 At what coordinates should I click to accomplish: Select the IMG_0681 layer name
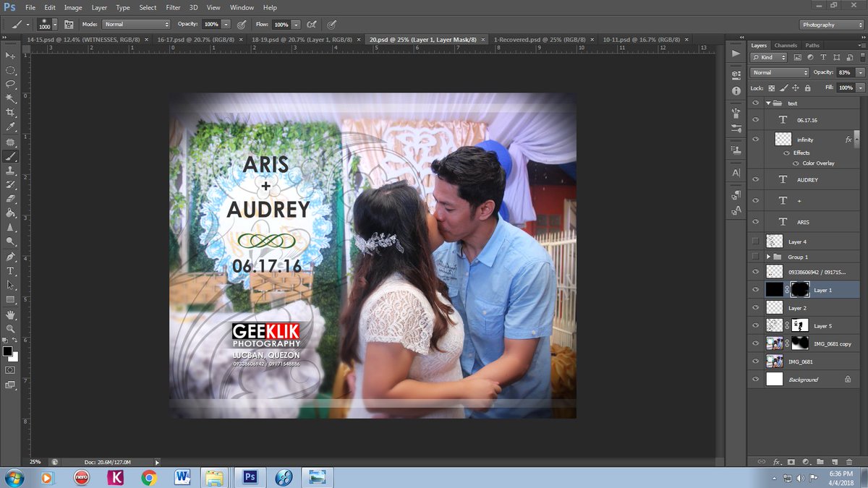pyautogui.click(x=799, y=361)
